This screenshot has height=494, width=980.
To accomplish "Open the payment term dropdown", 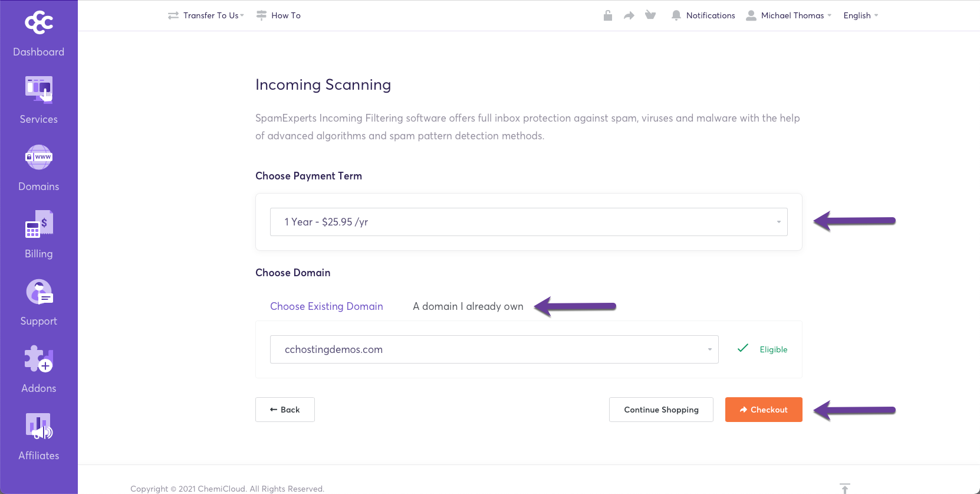I will pos(528,222).
